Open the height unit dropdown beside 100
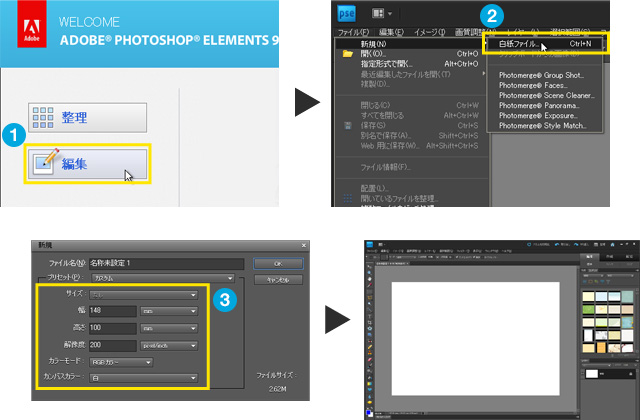 tap(169, 328)
